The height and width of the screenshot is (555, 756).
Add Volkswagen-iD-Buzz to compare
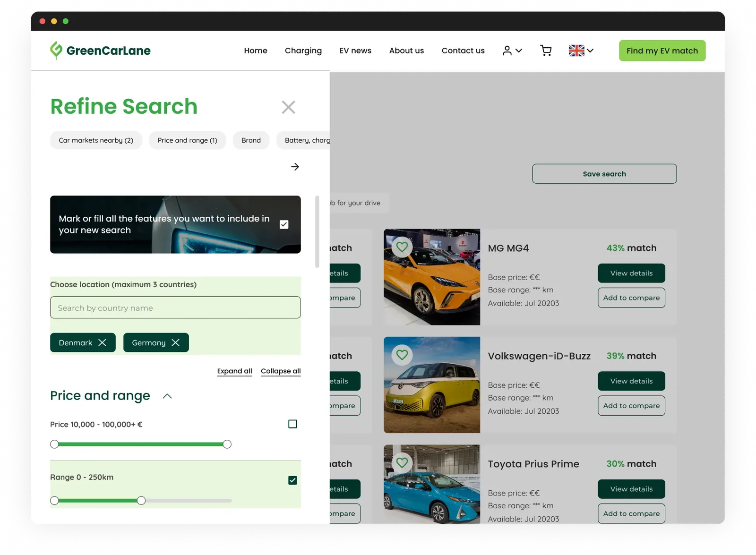click(x=631, y=406)
